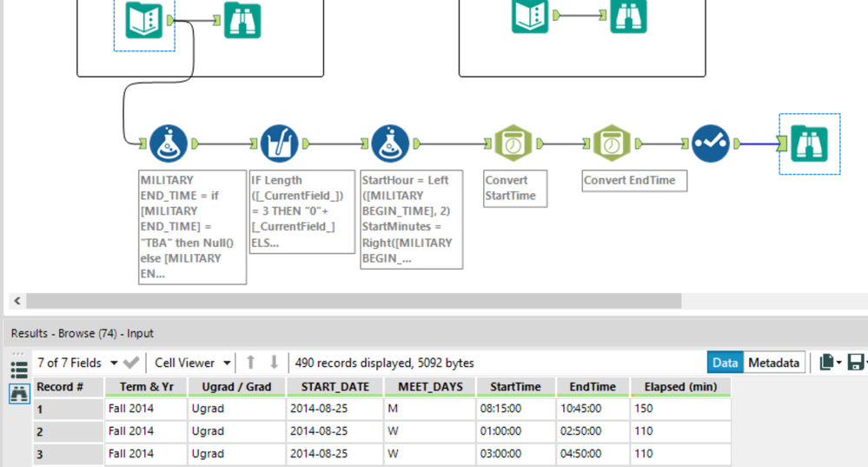Switch to the Metadata view
Viewport: 868px width, 467px height.
point(774,363)
